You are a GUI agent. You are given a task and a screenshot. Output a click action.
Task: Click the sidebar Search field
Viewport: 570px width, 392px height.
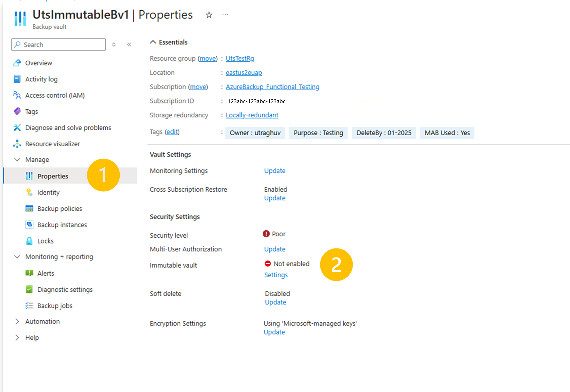point(58,45)
